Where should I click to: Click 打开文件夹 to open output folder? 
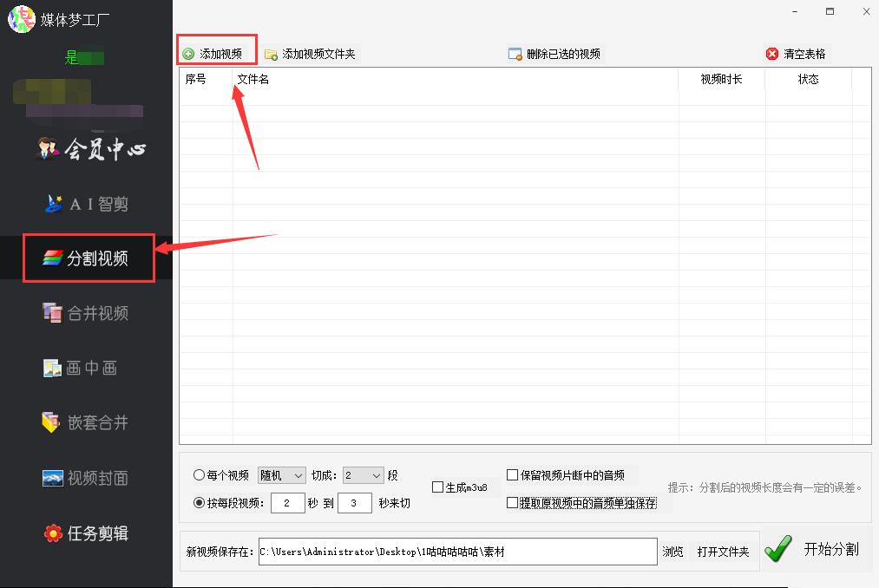pyautogui.click(x=721, y=551)
